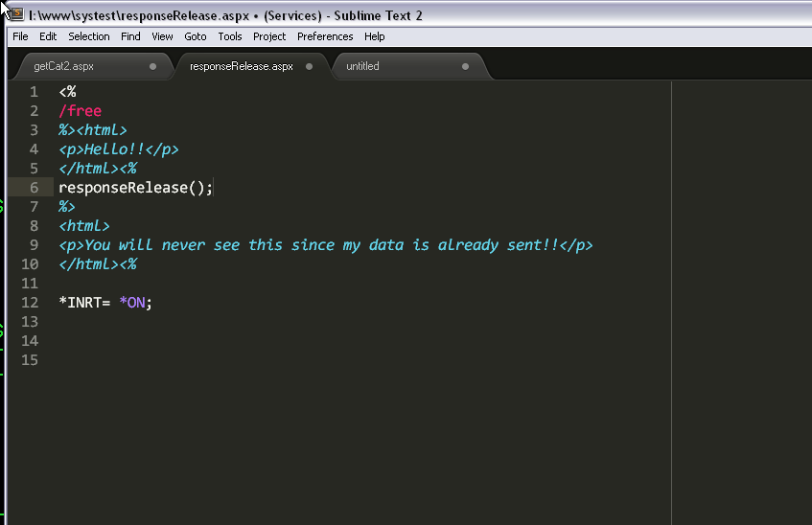Close responseRelease.aspx tab via its unsaved dot
This screenshot has width=812, height=525.
(x=309, y=66)
